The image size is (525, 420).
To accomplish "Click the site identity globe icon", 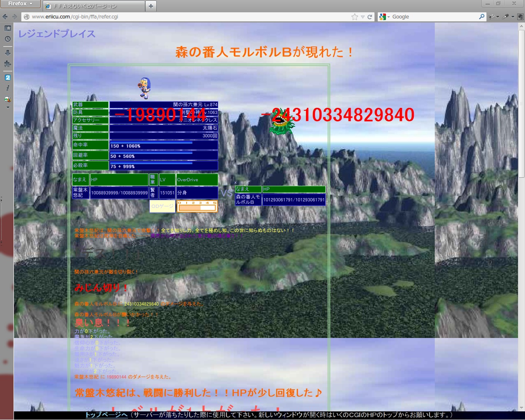I will [x=27, y=17].
